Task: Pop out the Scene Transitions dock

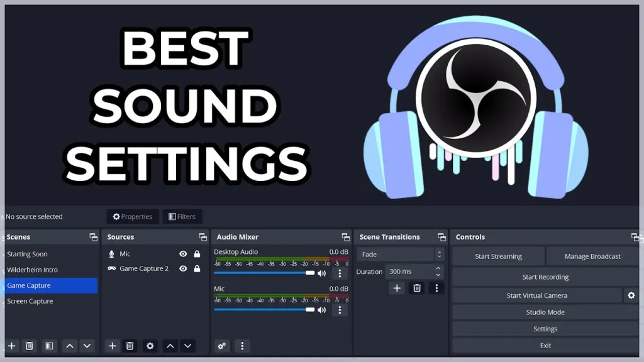Action: point(442,237)
